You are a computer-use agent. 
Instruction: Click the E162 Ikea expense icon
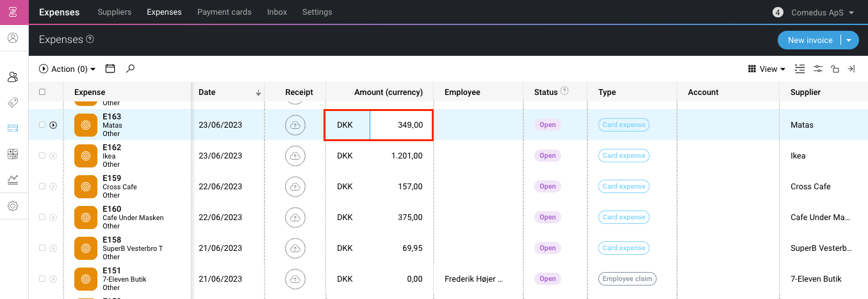click(x=86, y=156)
